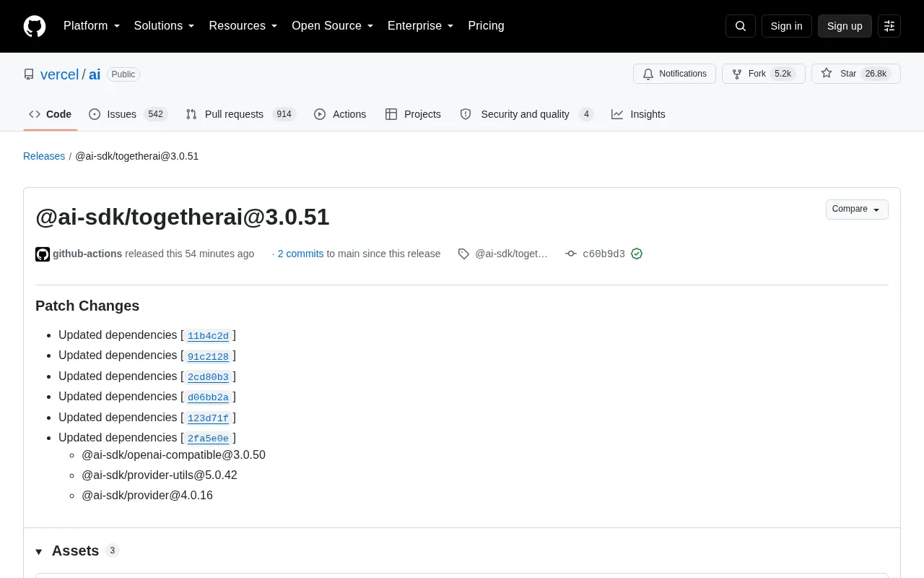The image size is (924, 578).
Task: Open the Compare dropdown
Action: [857, 210]
